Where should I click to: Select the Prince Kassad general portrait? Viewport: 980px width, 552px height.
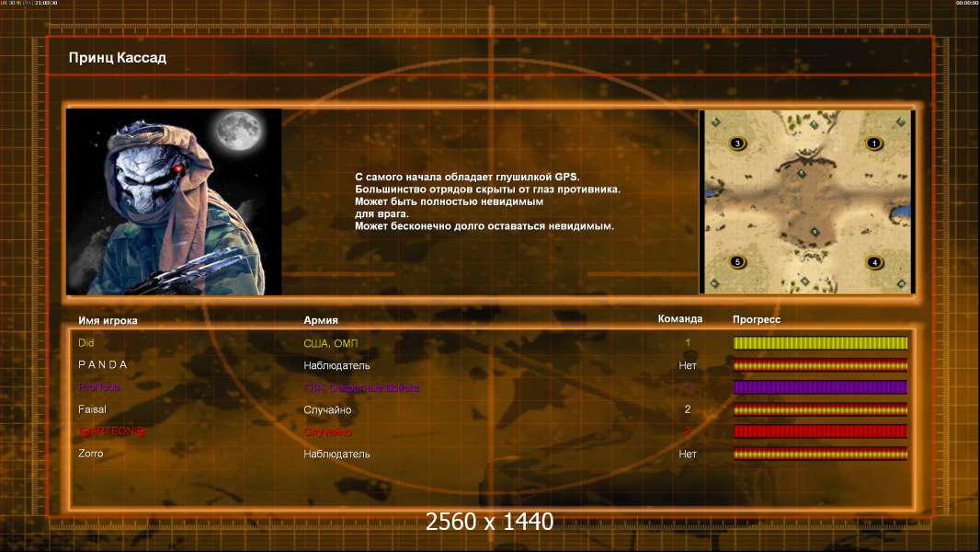[x=174, y=201]
